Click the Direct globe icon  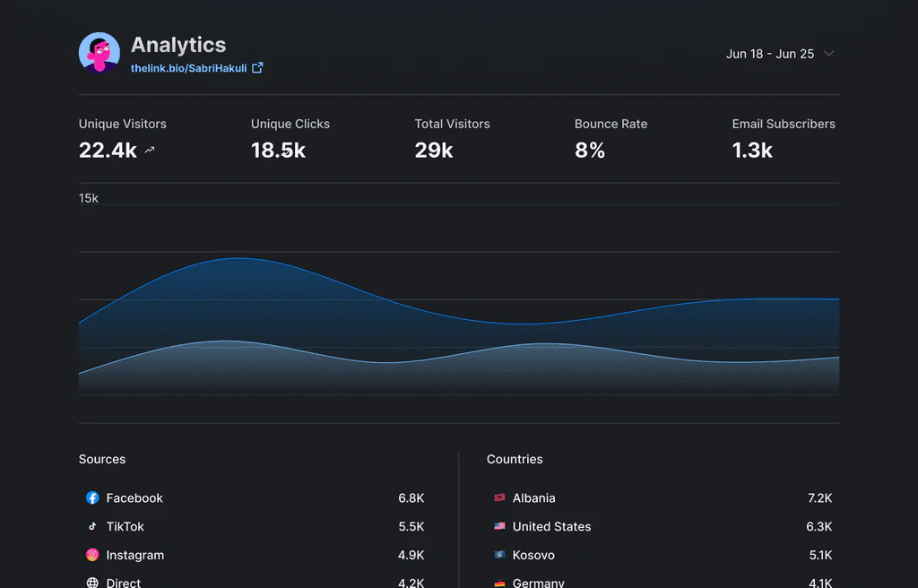[92, 583]
